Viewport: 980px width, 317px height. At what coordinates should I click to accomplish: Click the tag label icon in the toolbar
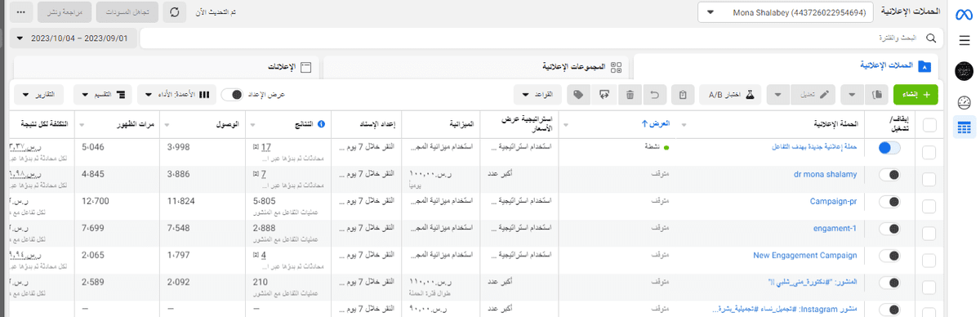pyautogui.click(x=577, y=94)
